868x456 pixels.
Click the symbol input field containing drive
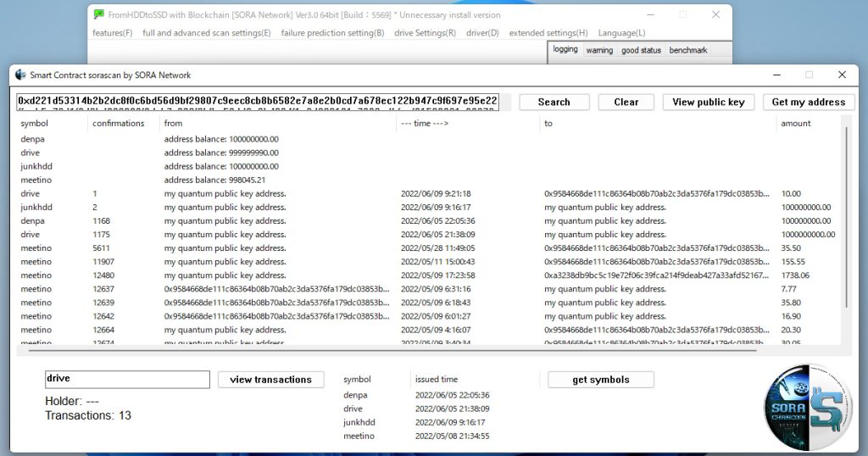(x=127, y=379)
